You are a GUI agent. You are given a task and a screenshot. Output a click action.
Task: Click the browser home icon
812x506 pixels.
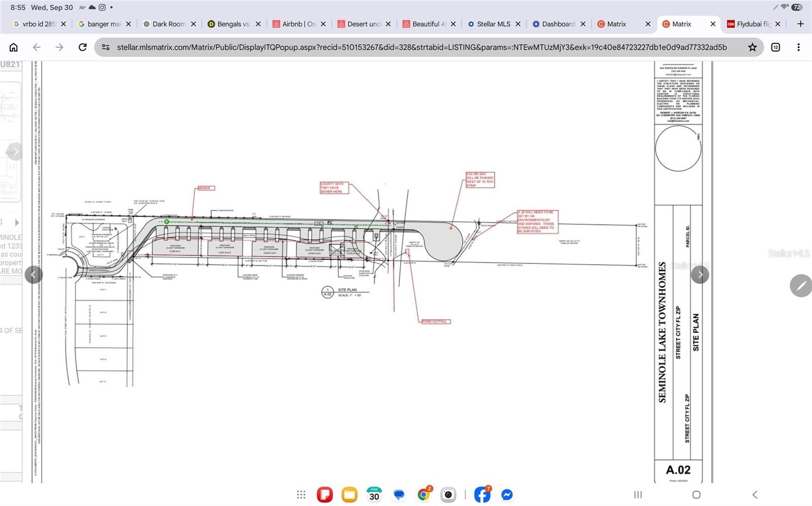pos(14,47)
